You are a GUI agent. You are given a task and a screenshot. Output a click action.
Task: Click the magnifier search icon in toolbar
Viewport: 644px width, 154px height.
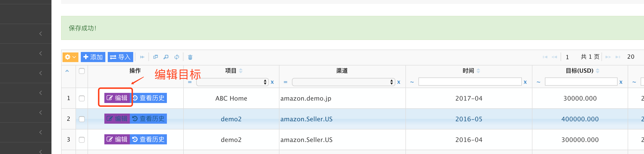[x=166, y=57]
